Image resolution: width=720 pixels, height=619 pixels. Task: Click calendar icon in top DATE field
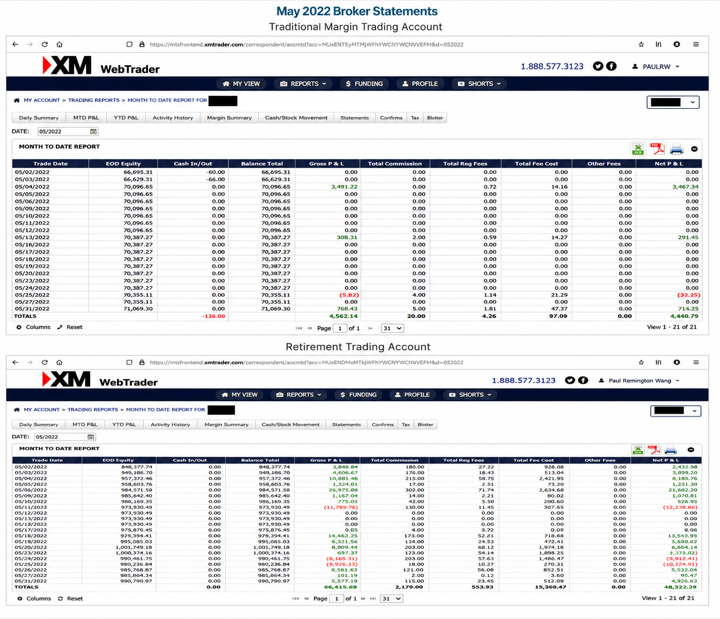93,131
